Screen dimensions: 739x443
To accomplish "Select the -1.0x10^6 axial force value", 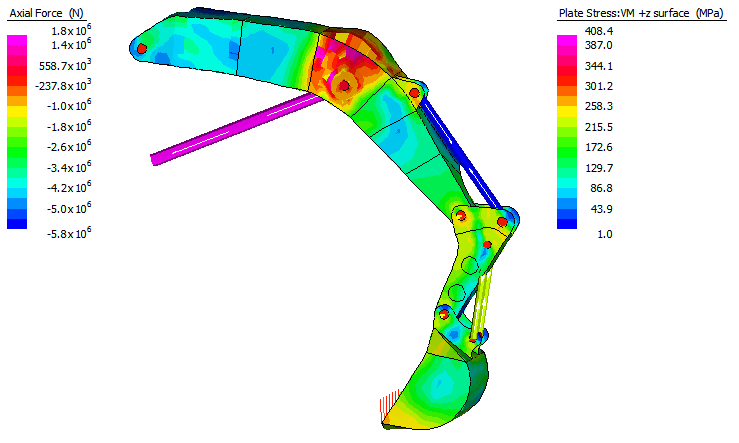I will 69,106.
